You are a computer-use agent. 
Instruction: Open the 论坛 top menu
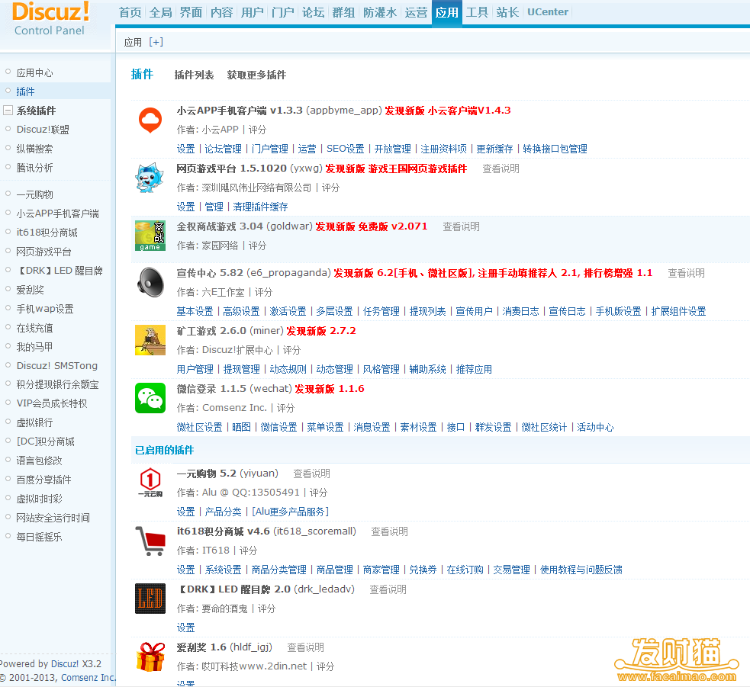313,12
